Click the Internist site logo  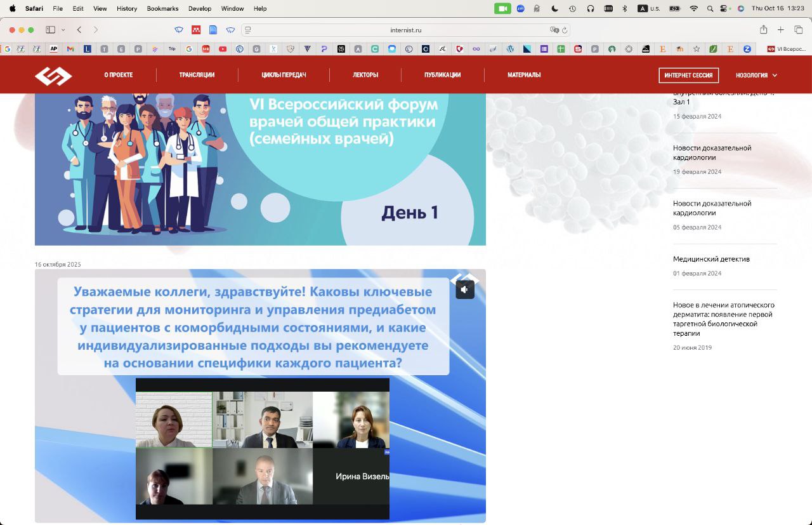[53, 76]
